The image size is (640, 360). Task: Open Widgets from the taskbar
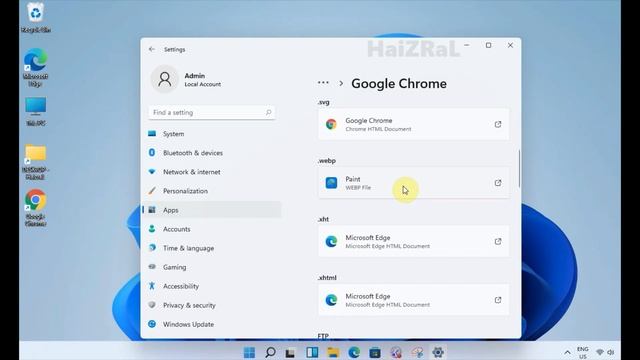tap(312, 352)
